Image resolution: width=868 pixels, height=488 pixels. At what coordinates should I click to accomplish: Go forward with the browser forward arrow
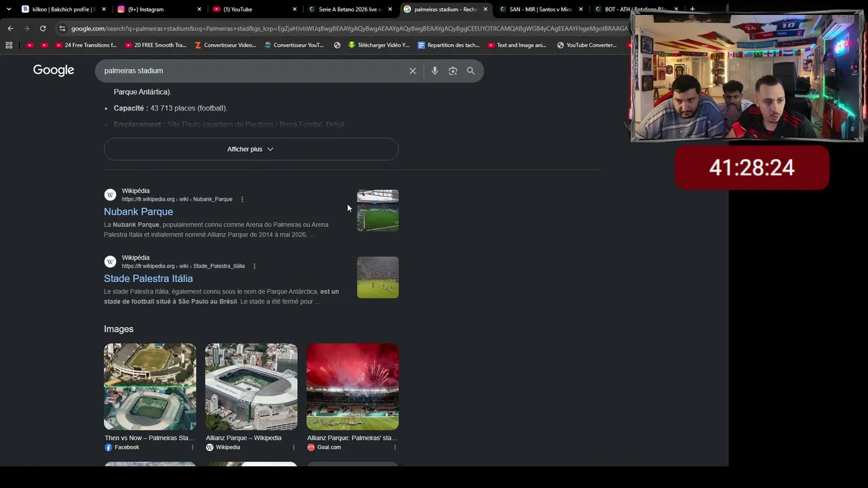pyautogui.click(x=26, y=28)
